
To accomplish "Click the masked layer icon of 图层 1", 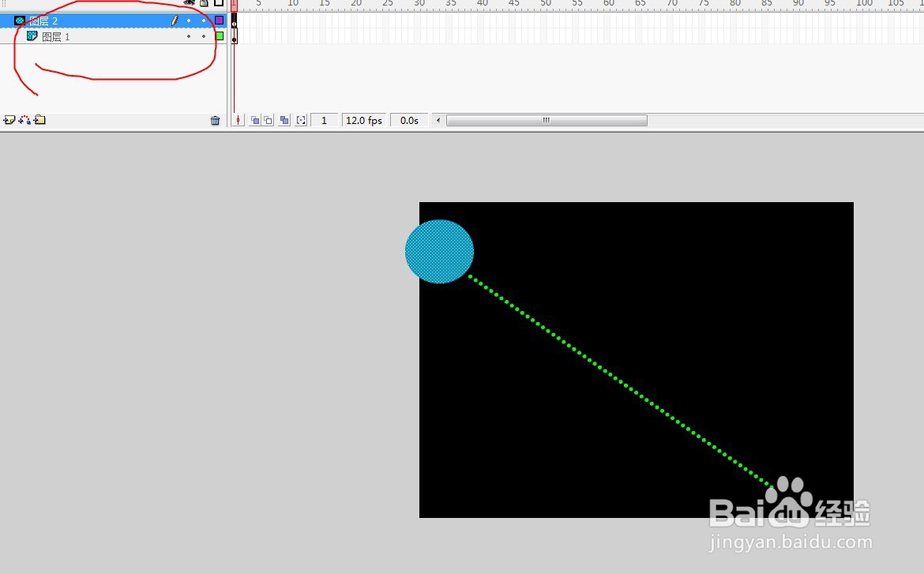I will (x=32, y=36).
